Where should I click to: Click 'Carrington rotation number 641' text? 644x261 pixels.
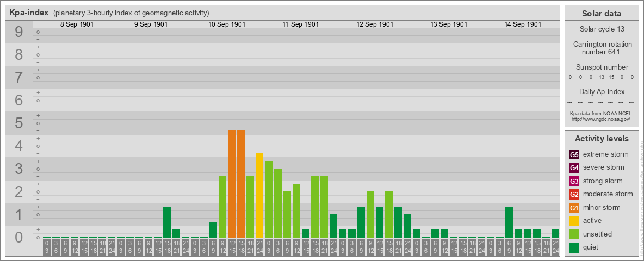[602, 48]
